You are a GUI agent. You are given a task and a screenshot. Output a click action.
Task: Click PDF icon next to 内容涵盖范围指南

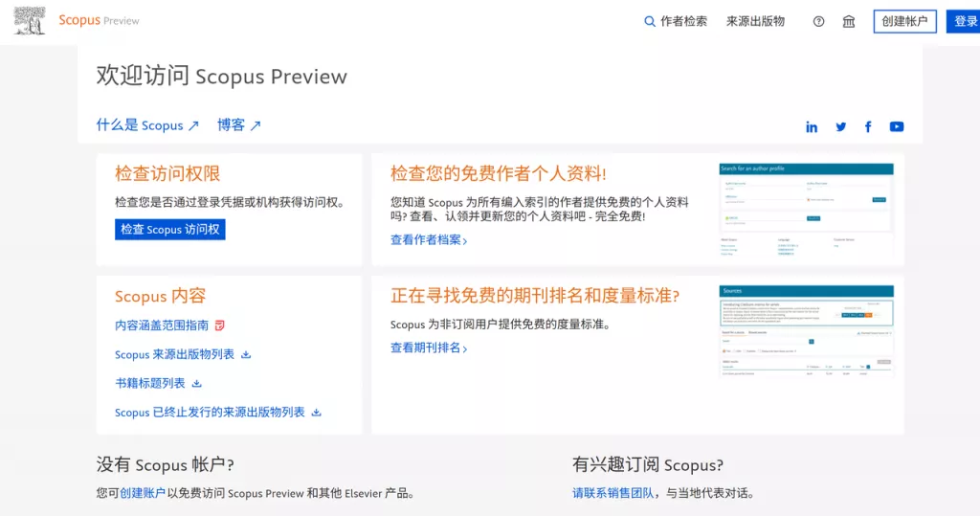click(220, 325)
